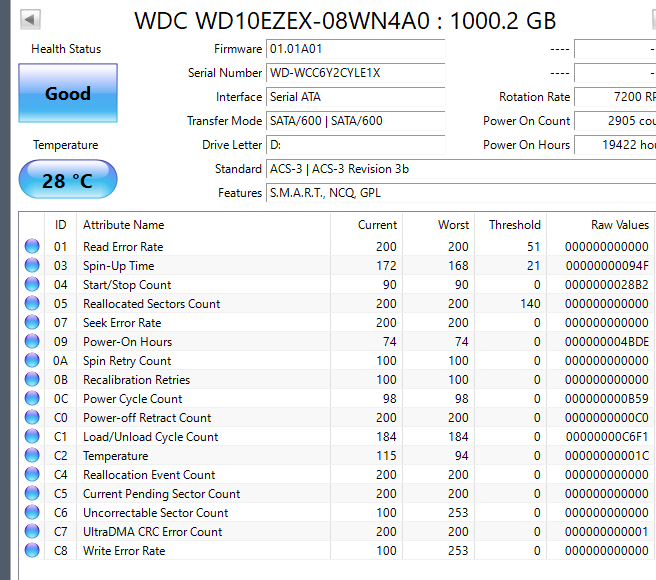Sort by the Worst column header
Screen dimensions: 656x580
[438, 225]
